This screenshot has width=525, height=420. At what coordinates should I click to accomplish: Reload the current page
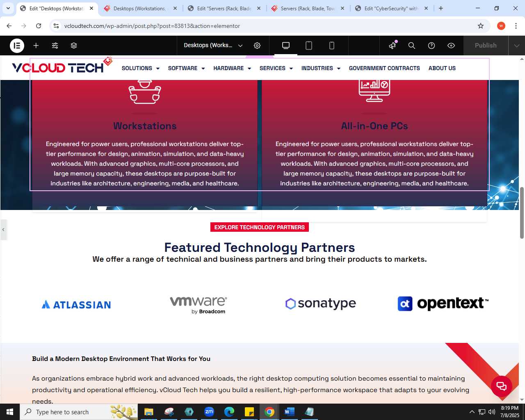click(39, 26)
